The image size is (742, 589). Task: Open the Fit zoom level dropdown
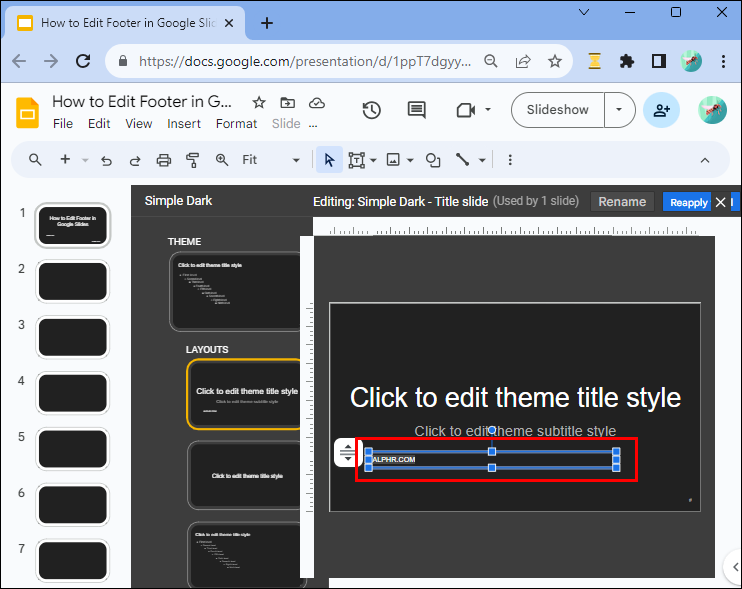271,160
